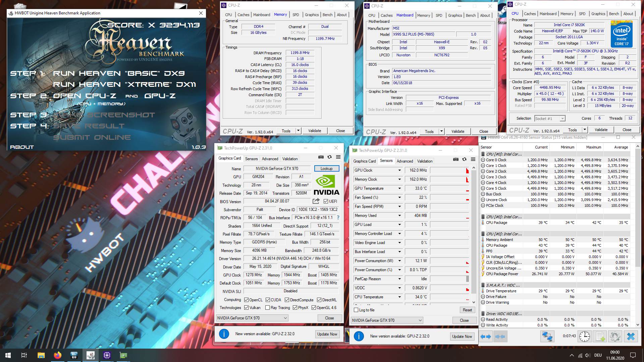644x362 pixels.
Task: Click Reset in GPU-Z Sensors window
Action: [467, 310]
